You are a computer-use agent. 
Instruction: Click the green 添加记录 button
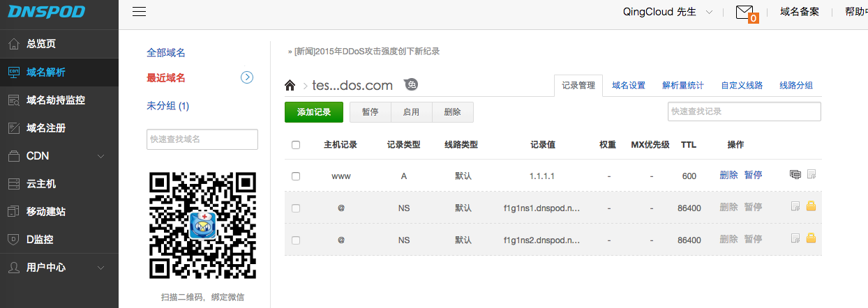coord(313,112)
